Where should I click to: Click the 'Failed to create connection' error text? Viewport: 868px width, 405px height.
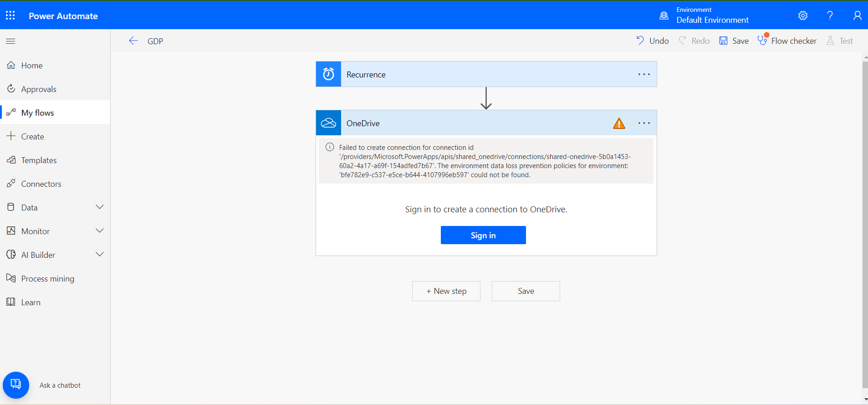pyautogui.click(x=485, y=161)
